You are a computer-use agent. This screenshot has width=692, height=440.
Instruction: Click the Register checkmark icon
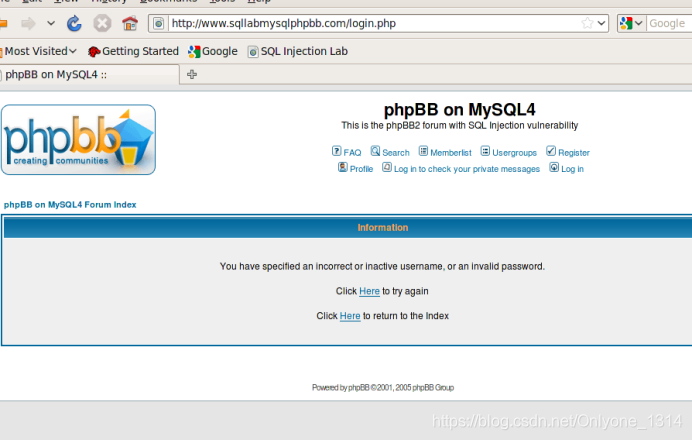[x=551, y=151]
